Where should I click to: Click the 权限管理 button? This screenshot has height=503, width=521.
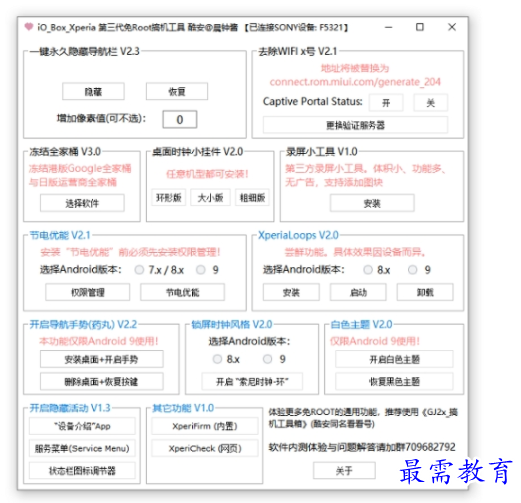pyautogui.click(x=88, y=292)
